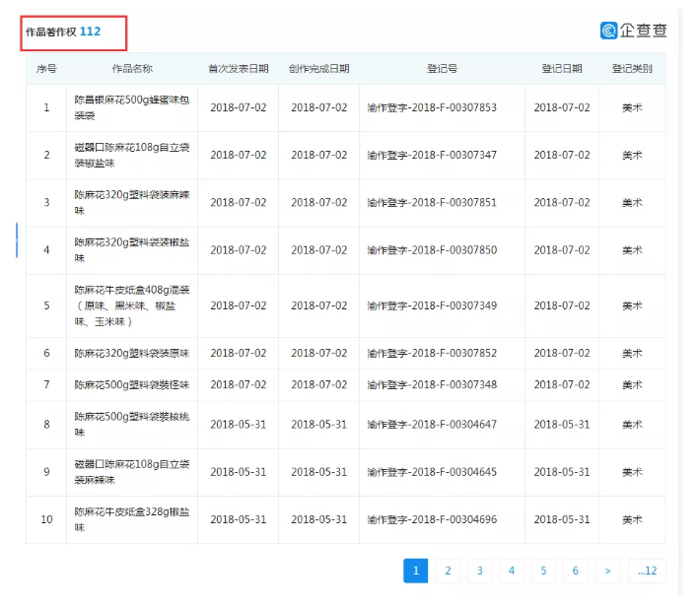Image resolution: width=700 pixels, height=608 pixels.
Task: Click the 作品名称 column header
Action: (x=132, y=69)
